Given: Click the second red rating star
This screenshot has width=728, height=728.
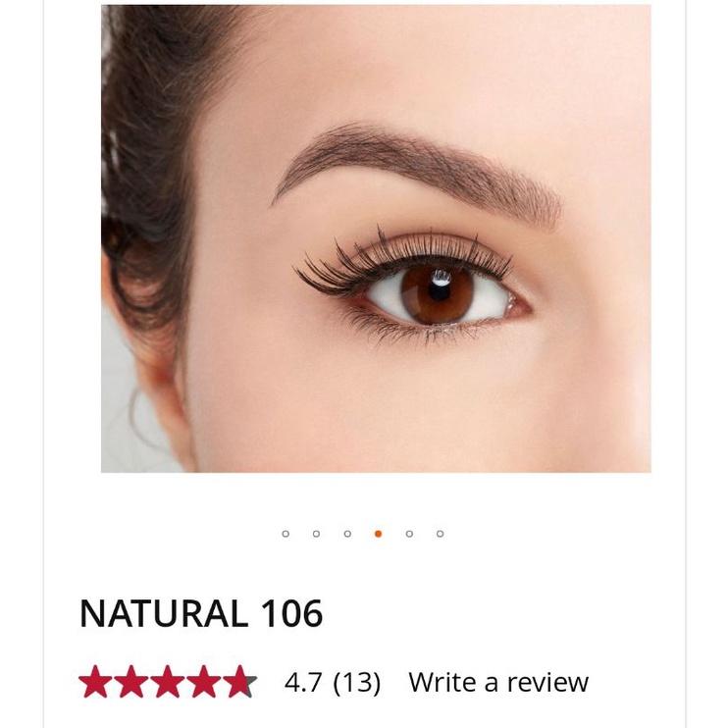Looking at the screenshot, I should tap(131, 682).
